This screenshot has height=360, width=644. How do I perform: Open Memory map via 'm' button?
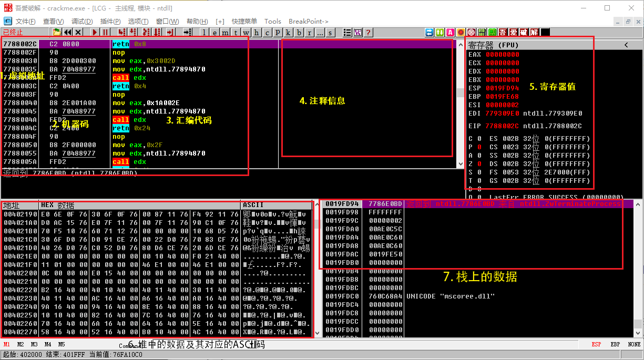pyautogui.click(x=226, y=33)
